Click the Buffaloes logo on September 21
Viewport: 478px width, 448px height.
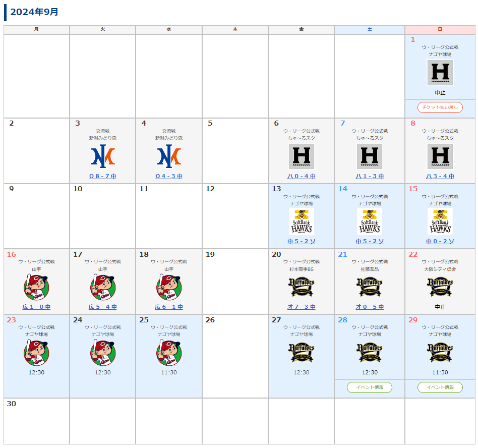point(370,287)
